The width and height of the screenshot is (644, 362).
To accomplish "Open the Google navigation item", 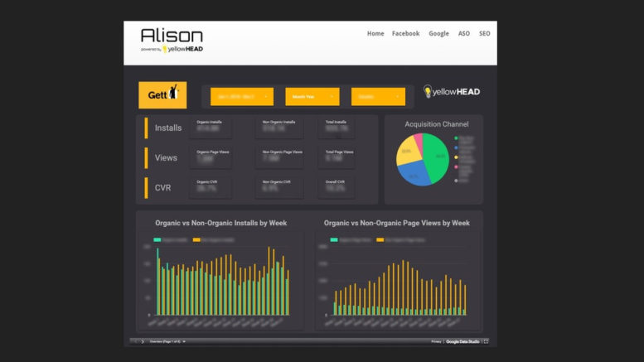I will [x=438, y=34].
